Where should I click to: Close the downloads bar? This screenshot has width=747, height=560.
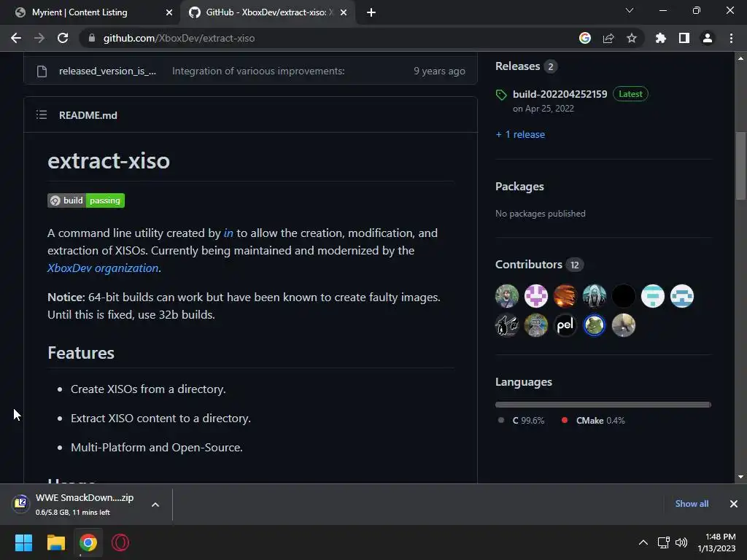pos(734,504)
